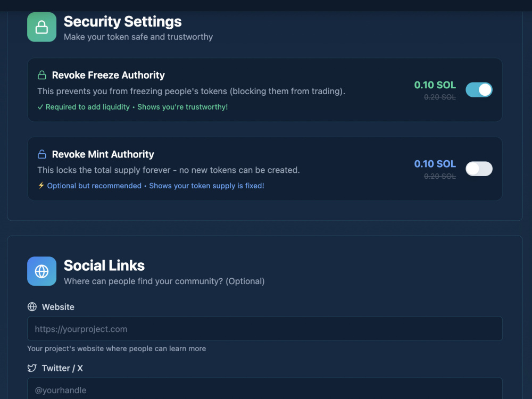Click the lock icon beside Revoke Freeze Authority

(x=41, y=75)
